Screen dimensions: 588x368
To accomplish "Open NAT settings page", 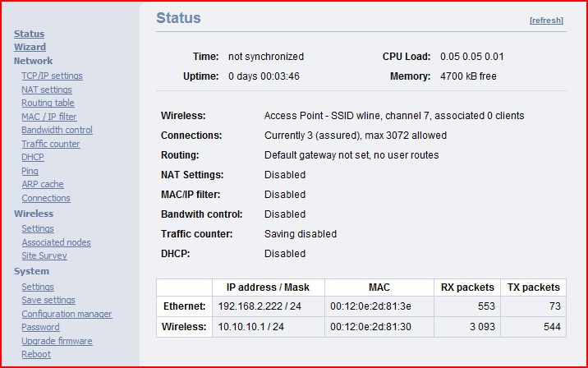I will click(x=47, y=90).
